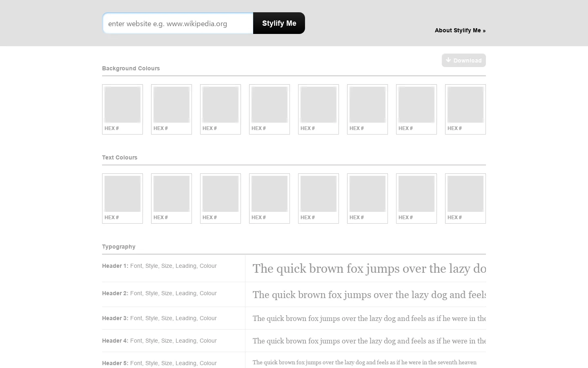The image size is (588, 368).
Task: Click the Header 3 font details label
Action: click(x=159, y=318)
